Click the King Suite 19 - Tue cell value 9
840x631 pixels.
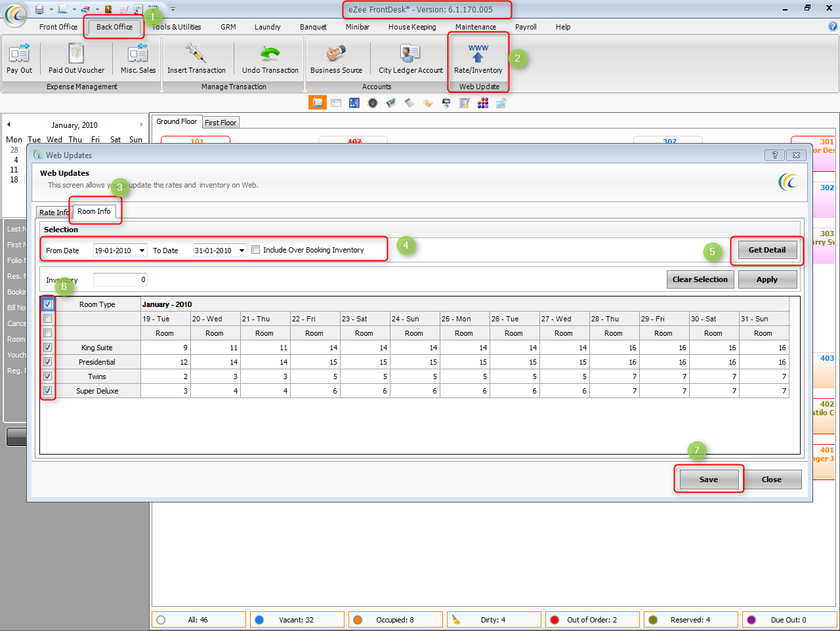(x=165, y=348)
